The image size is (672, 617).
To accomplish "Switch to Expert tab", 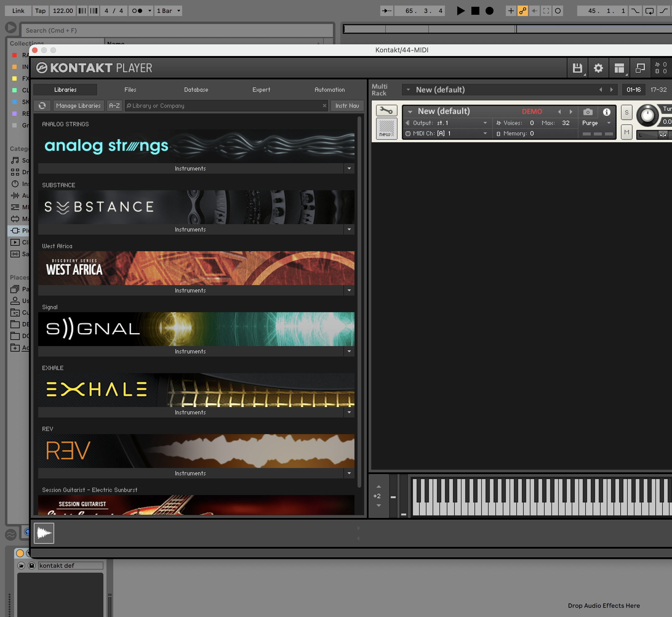I will [261, 90].
